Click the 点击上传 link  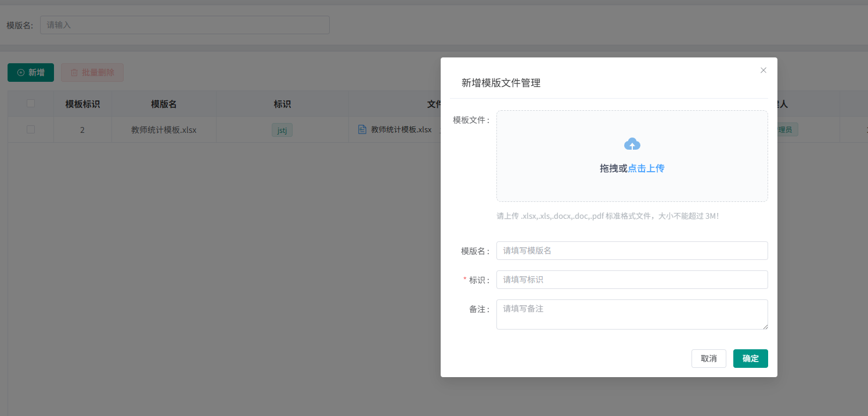(x=646, y=168)
